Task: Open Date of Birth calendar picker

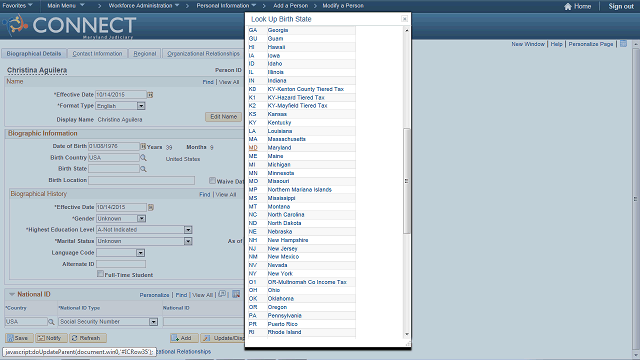Action: [143, 146]
